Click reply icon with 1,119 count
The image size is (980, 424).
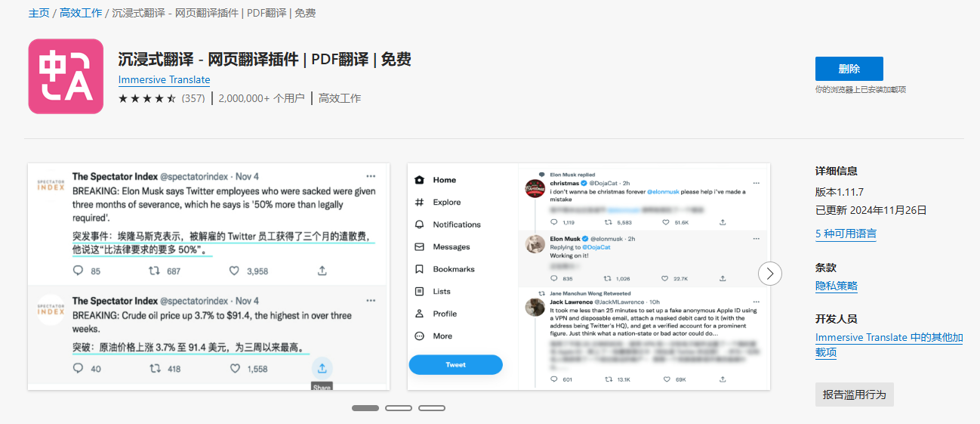[x=554, y=222]
